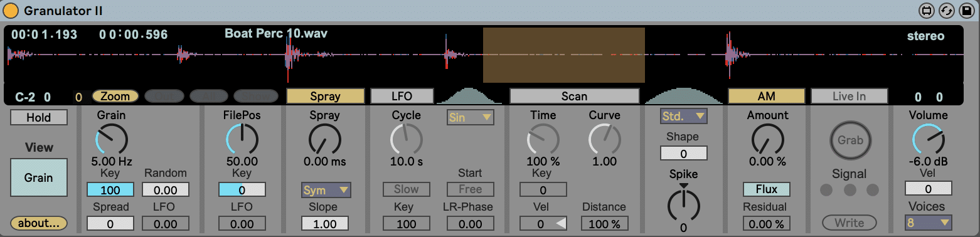Viewport: 980px width, 237px height.
Task: Click the Grab circle button
Action: tap(850, 140)
